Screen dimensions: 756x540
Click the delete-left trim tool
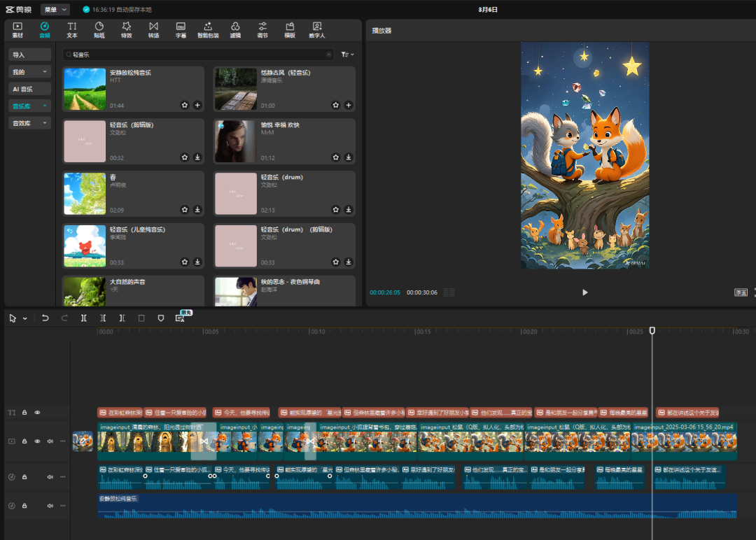(x=103, y=318)
